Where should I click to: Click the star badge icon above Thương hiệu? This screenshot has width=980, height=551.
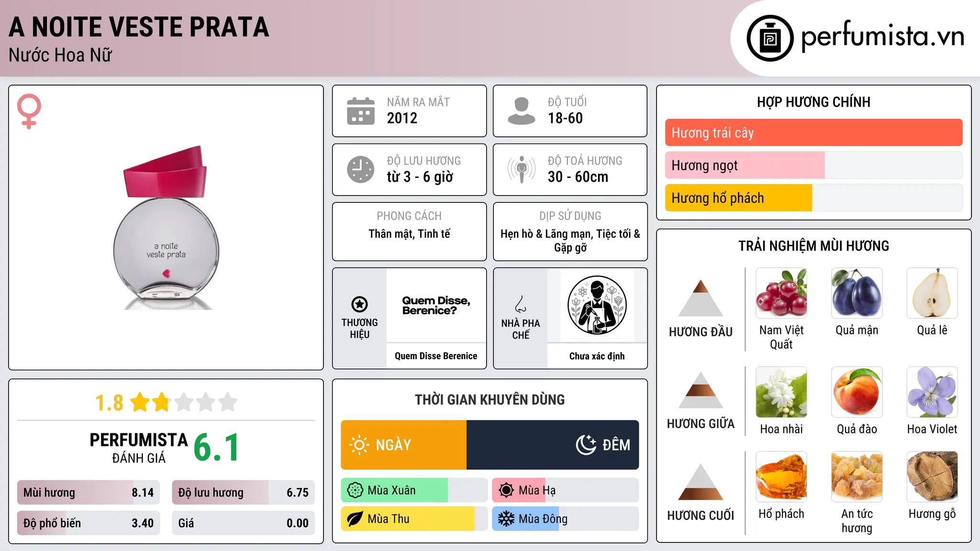[x=359, y=304]
